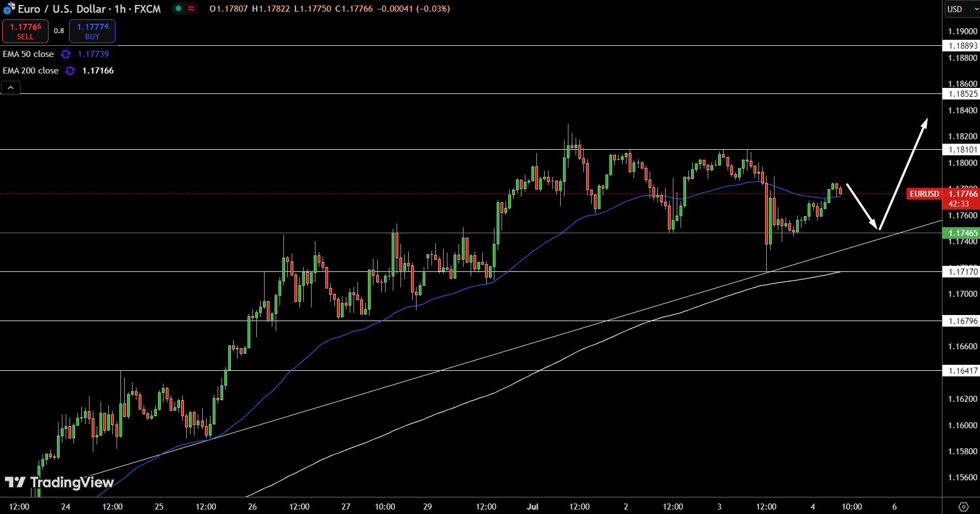980x514 pixels.
Task: Click the date label 6 on time axis
Action: coord(894,507)
